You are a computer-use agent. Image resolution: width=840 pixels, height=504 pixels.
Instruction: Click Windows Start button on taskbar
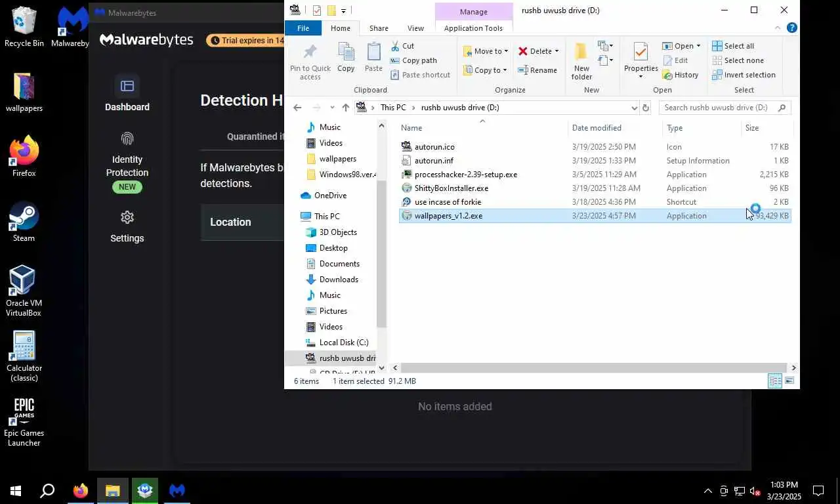tap(16, 490)
